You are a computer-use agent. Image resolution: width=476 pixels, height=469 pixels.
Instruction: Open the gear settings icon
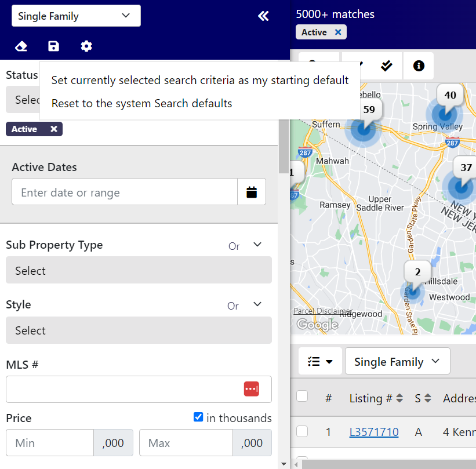(x=86, y=46)
